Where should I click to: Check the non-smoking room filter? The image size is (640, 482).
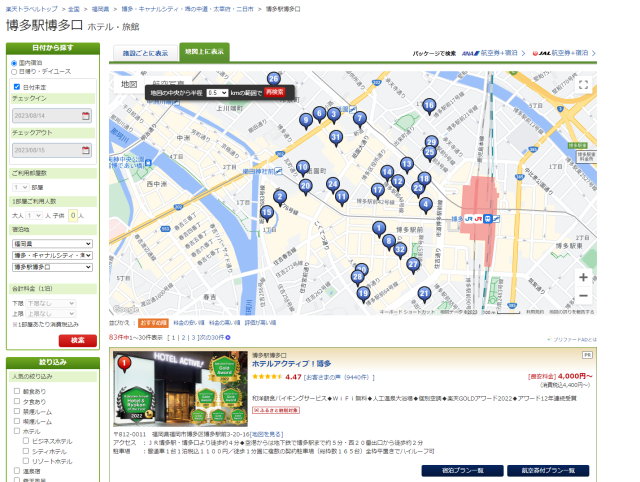17,411
